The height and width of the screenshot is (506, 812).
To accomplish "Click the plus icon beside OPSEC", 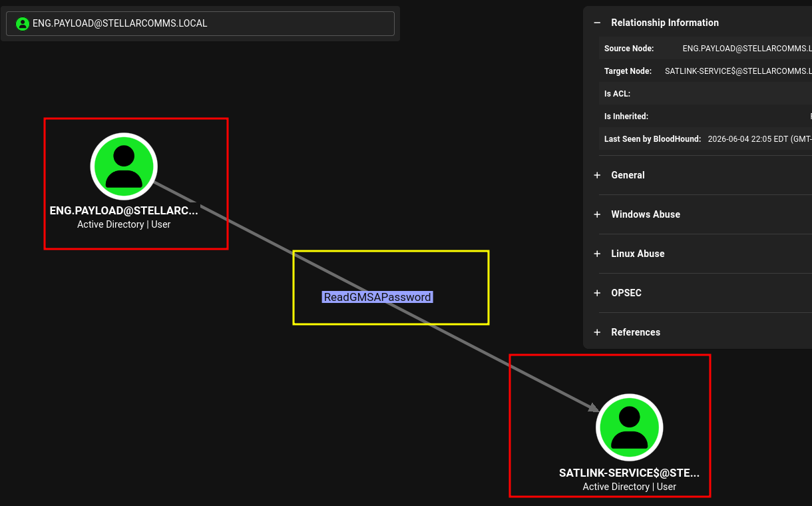I will 597,293.
